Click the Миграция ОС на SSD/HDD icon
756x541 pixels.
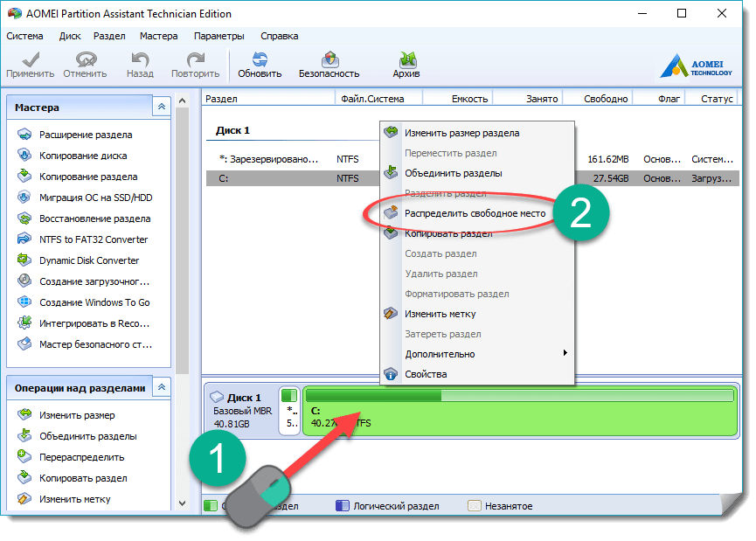coord(24,198)
